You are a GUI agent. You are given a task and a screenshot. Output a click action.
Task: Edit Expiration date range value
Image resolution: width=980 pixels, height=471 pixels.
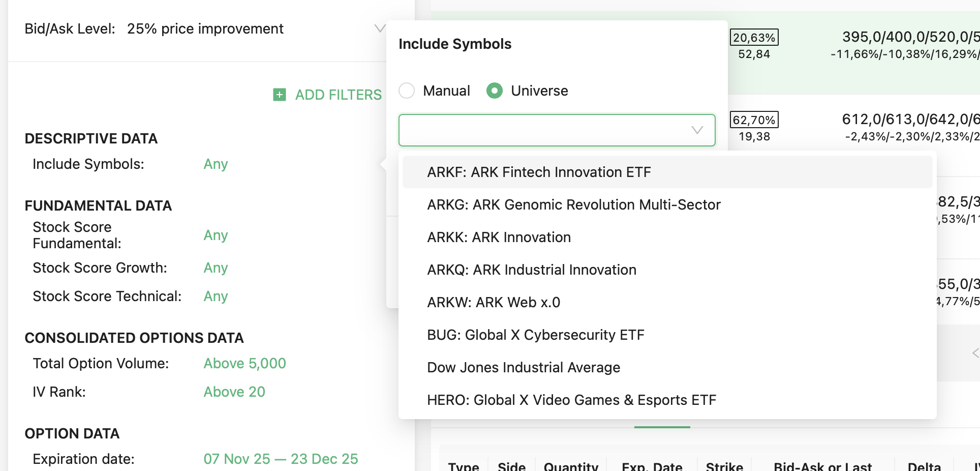point(281,459)
